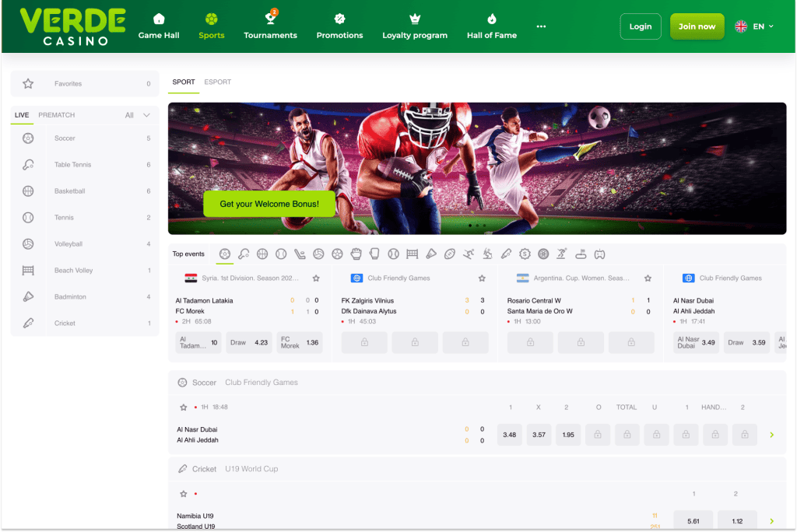Select rugby ball icon in Top events row
This screenshot has width=797, height=532.
(x=450, y=254)
